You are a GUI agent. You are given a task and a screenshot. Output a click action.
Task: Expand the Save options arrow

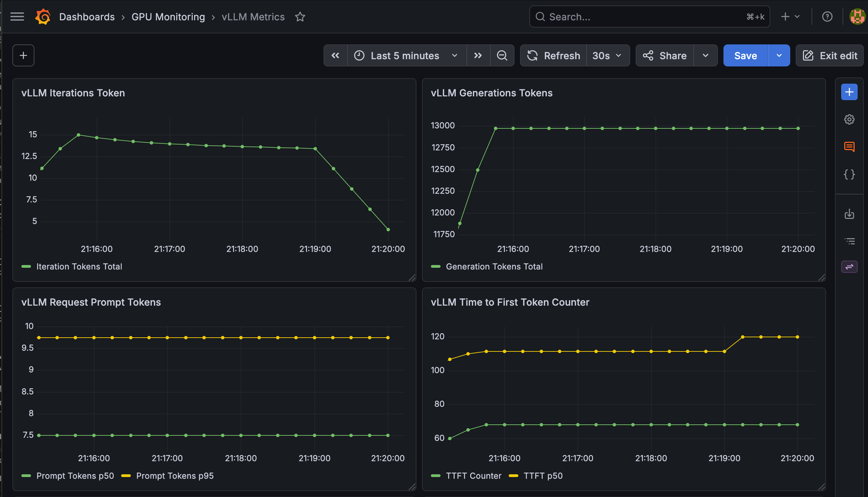pyautogui.click(x=779, y=55)
